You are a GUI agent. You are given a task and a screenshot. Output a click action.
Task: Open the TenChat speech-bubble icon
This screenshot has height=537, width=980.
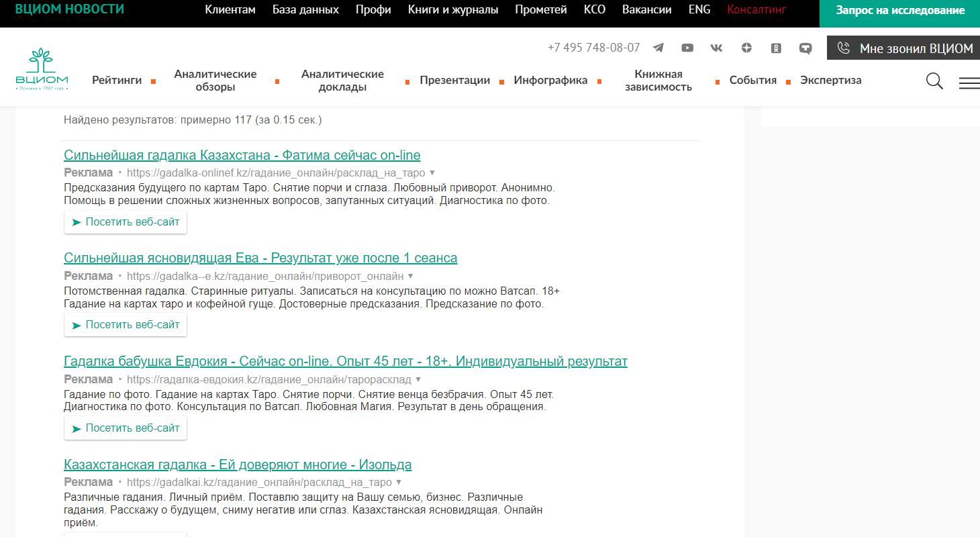805,48
